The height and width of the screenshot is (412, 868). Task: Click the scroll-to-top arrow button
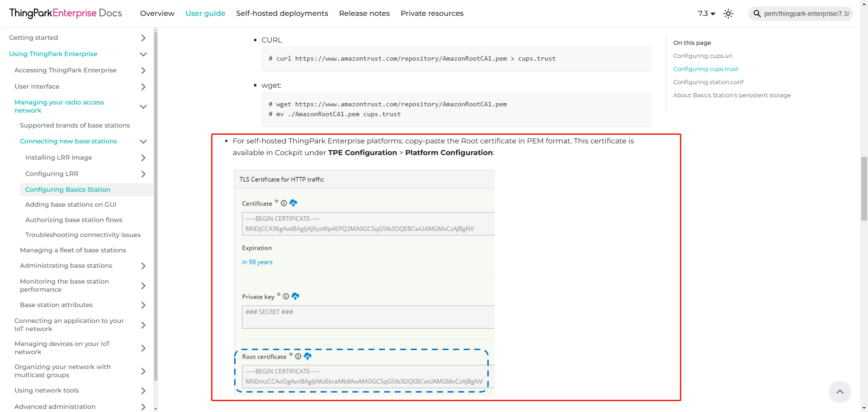pyautogui.click(x=840, y=392)
